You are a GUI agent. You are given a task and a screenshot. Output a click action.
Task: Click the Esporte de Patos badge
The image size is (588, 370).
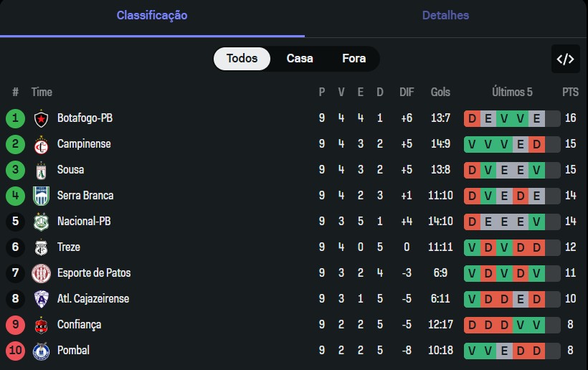[41, 273]
